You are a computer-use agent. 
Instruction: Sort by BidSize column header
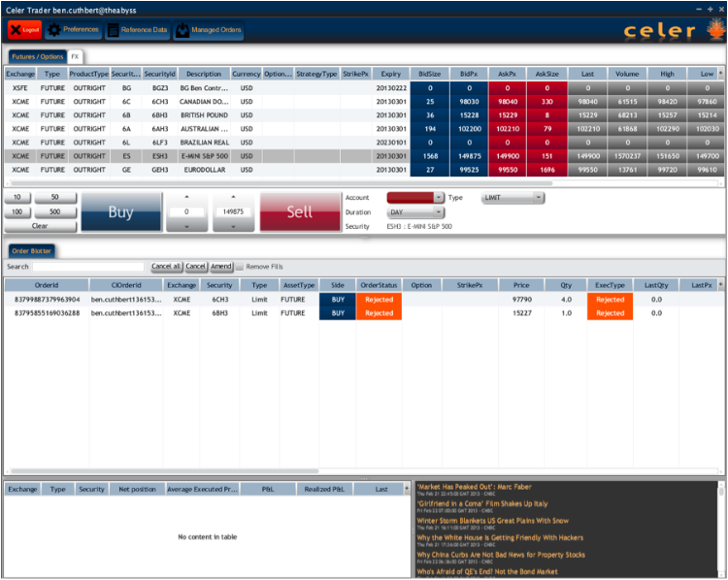coord(430,74)
